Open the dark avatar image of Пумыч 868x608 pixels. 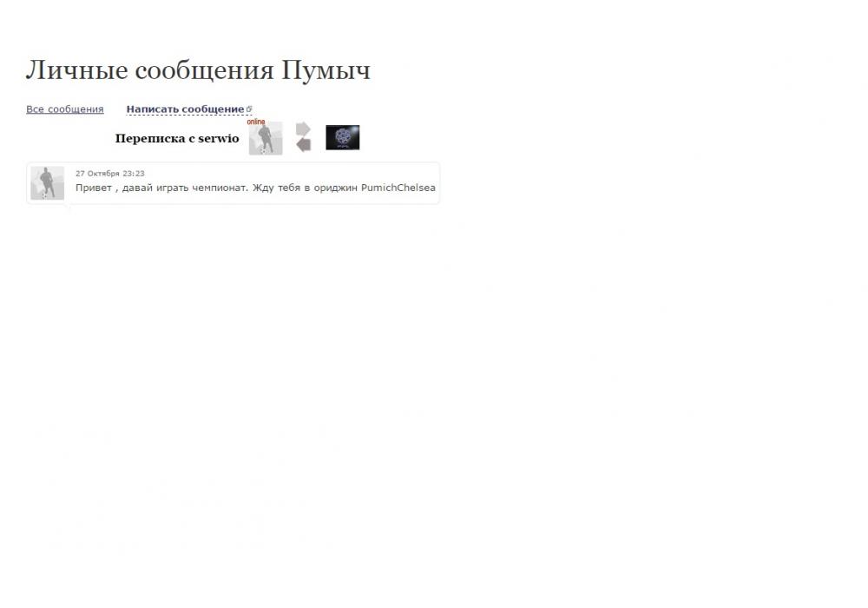point(343,137)
